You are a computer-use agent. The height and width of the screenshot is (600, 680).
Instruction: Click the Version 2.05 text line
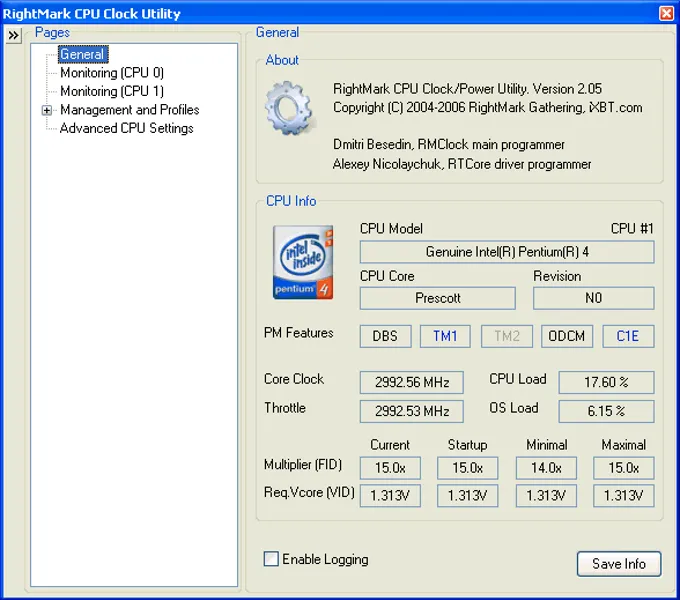[x=468, y=89]
